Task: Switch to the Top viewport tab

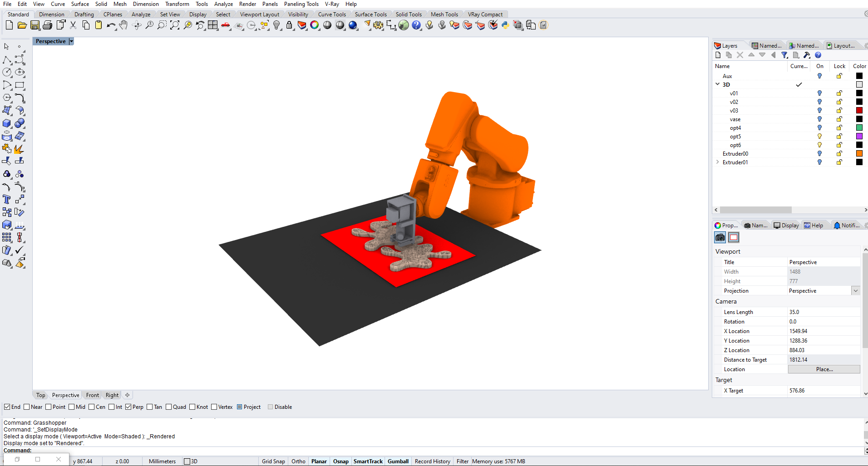Action: coord(41,395)
